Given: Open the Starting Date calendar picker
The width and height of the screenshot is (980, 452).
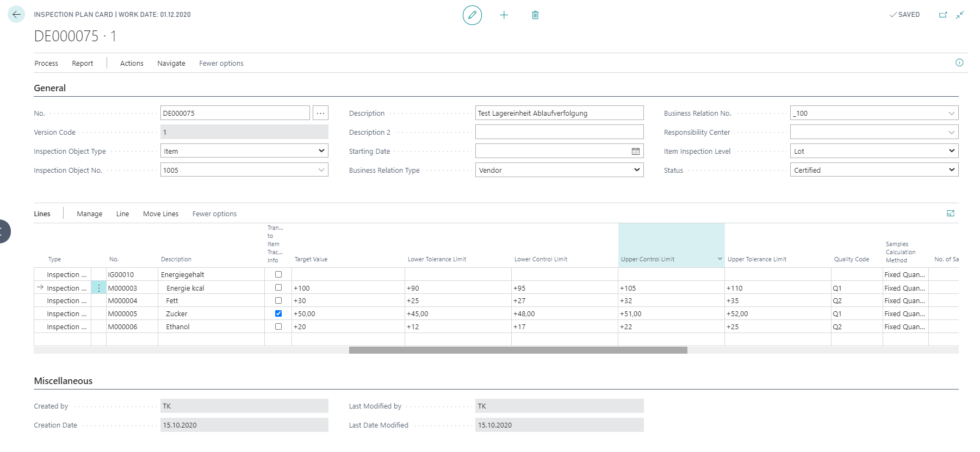Looking at the screenshot, I should point(635,151).
